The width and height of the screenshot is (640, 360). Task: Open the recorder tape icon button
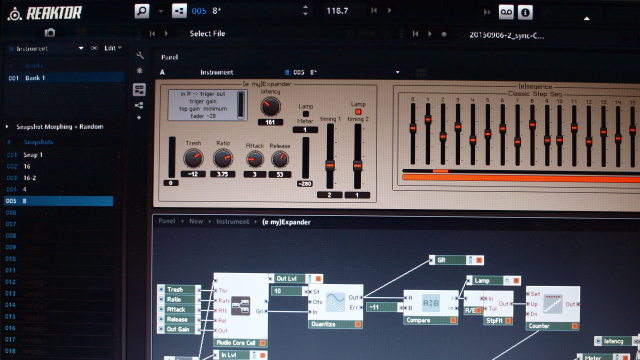(506, 12)
